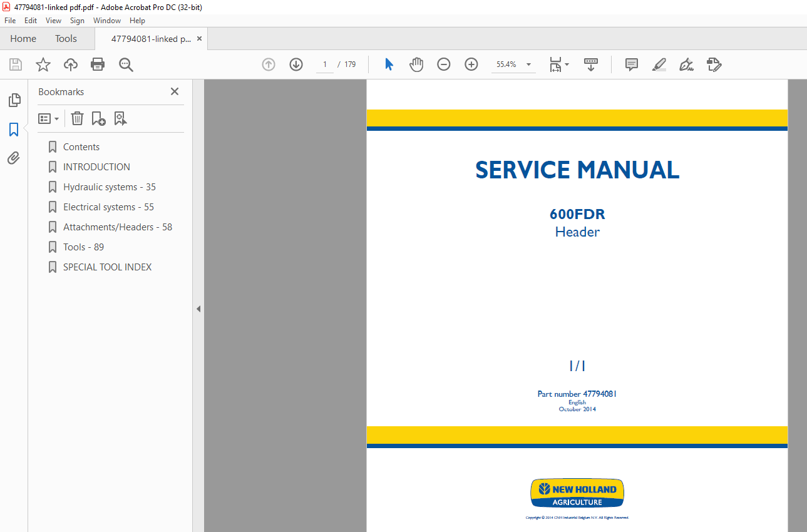Open the Help menu
The height and width of the screenshot is (532, 807).
pyautogui.click(x=137, y=21)
